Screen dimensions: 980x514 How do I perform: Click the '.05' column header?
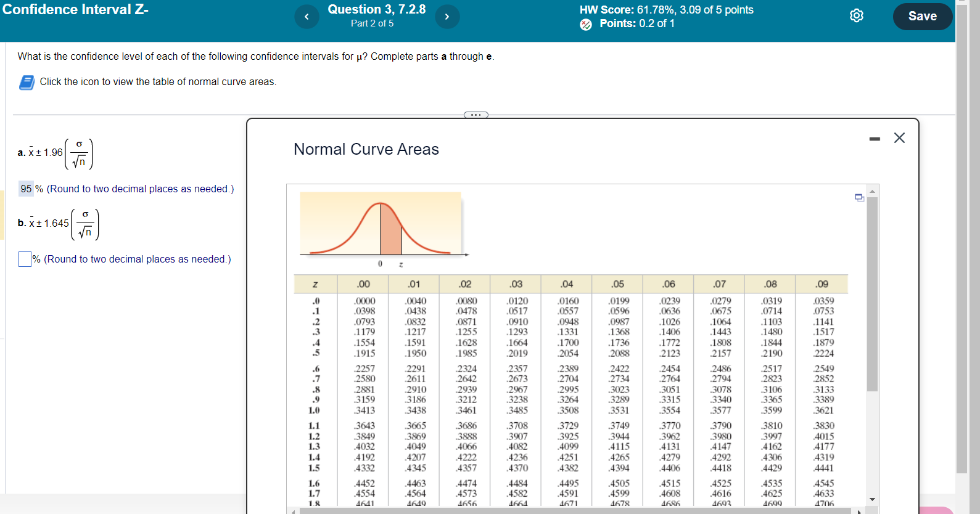[x=617, y=284]
